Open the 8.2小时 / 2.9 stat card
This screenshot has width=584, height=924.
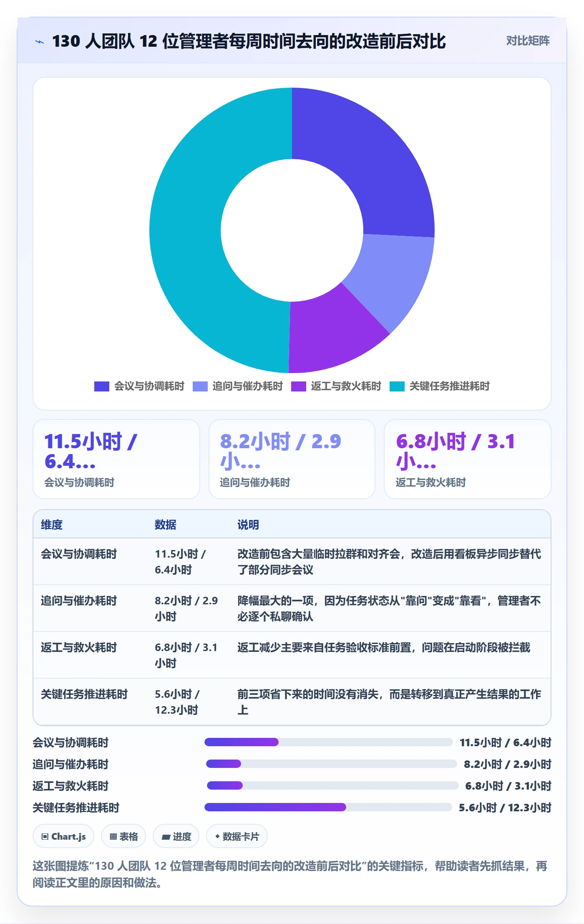(292, 459)
